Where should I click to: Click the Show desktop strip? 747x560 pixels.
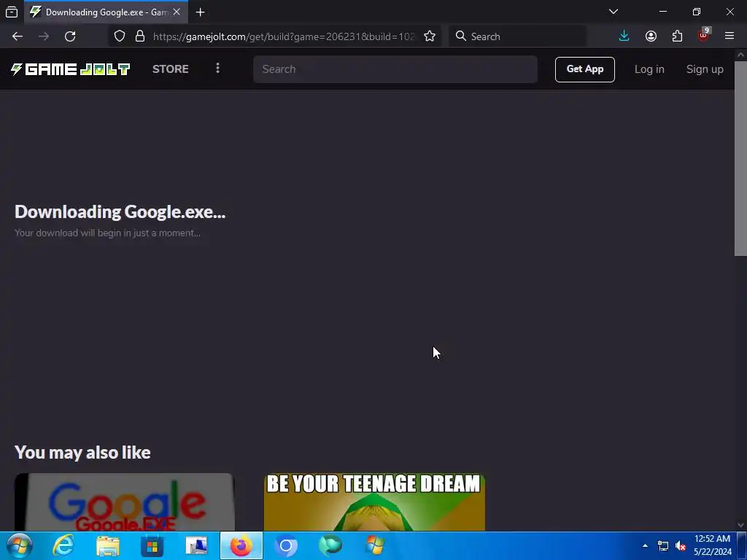(742, 545)
